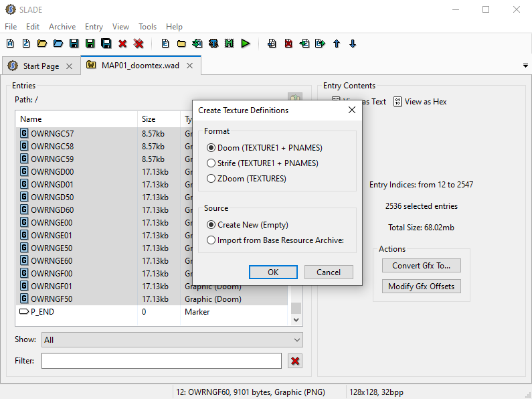Screen dimensions: 532x399
Task: Select Import from Base Resource Archive
Action: coord(211,240)
